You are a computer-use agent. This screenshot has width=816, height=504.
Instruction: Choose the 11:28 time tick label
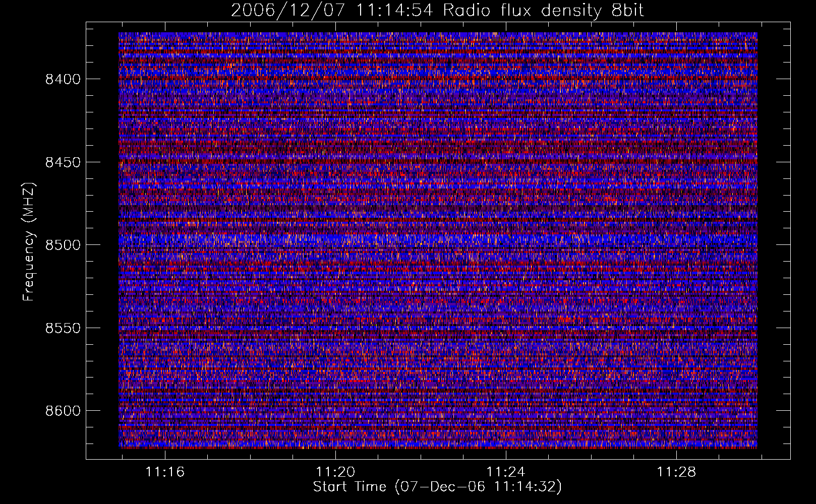coord(676,472)
